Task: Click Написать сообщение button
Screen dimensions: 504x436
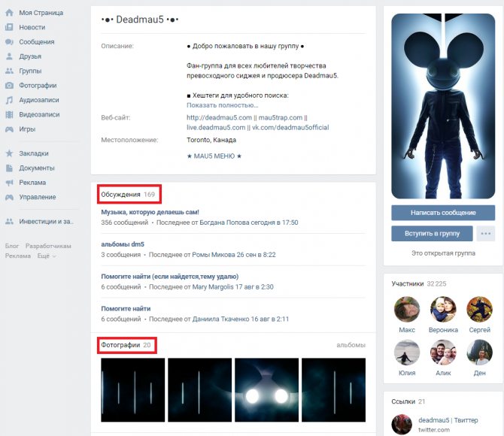Action: click(x=443, y=213)
